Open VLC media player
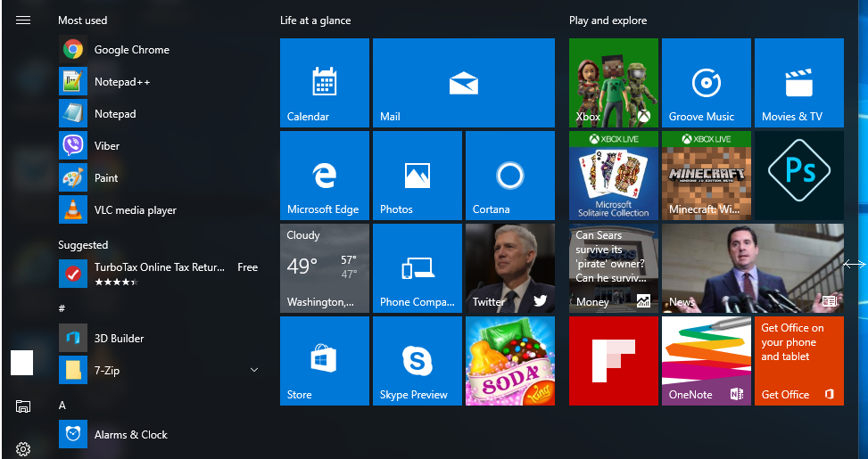868x459 pixels. coord(160,210)
